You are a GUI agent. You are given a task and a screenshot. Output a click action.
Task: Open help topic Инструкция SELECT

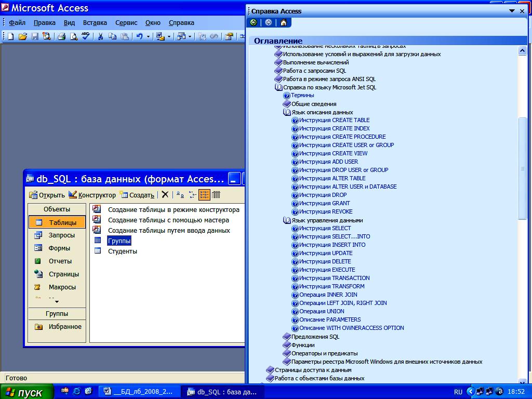pos(325,229)
